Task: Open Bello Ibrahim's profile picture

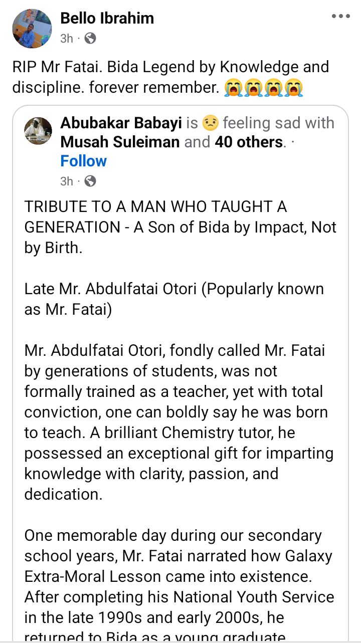Action: [x=31, y=29]
